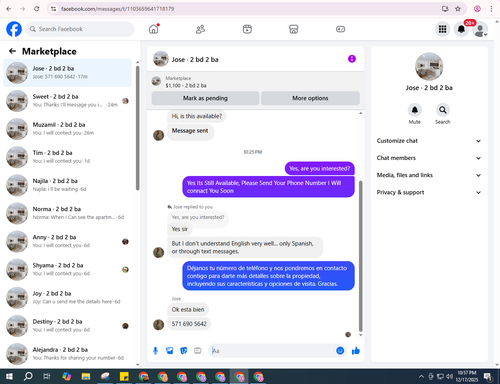Bookmark this page with the star icon

pos(458,9)
